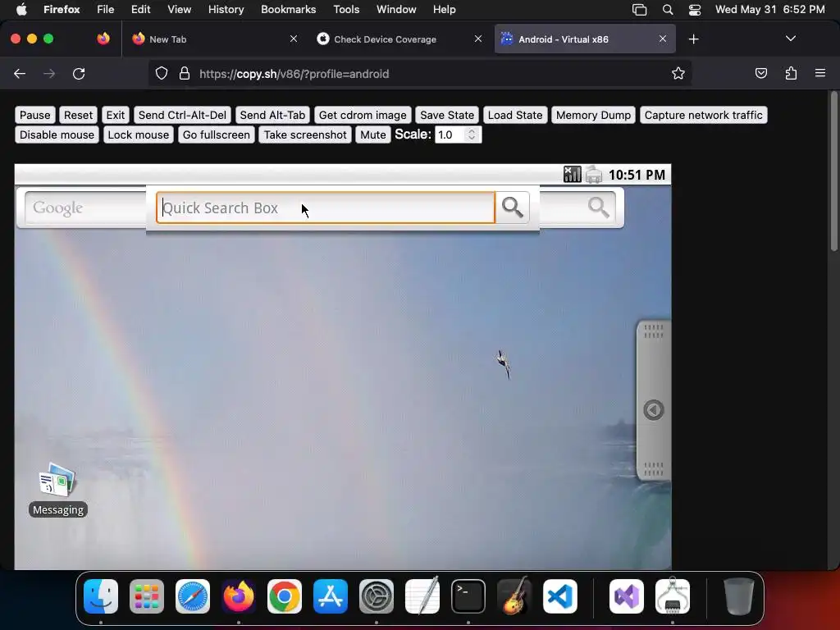Tap the Android signal strength status icon

(572, 175)
